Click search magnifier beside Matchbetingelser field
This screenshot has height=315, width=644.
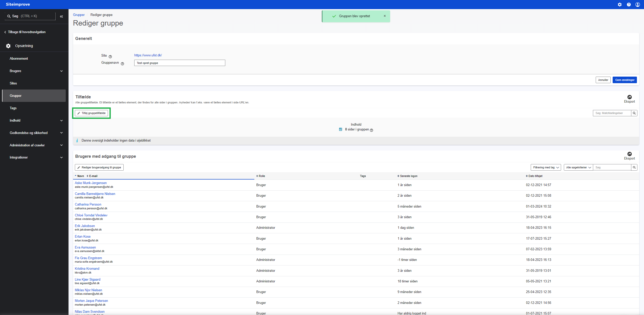point(634,113)
